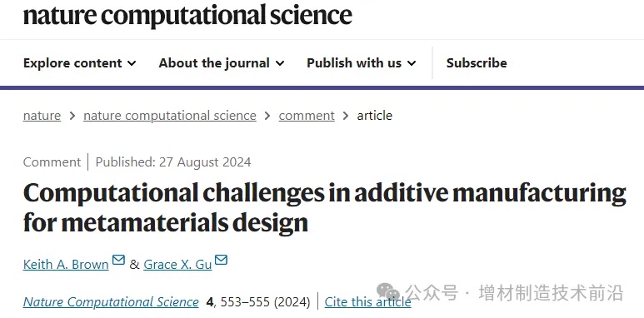Click the Cite this article link
The image size is (644, 318).
pos(367,302)
